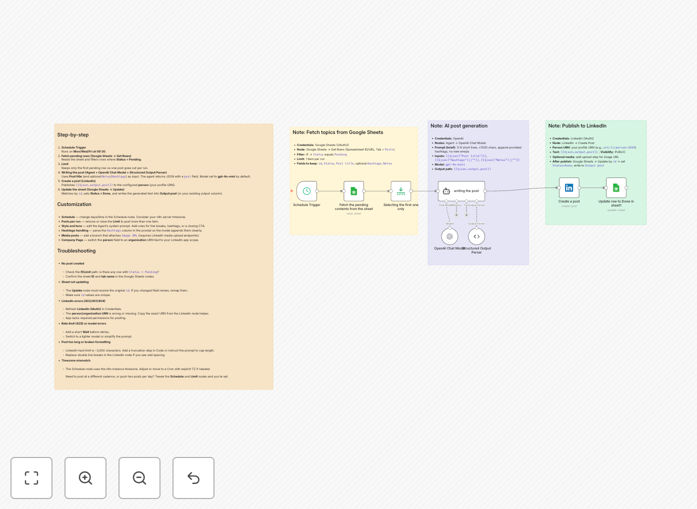Image resolution: width=697 pixels, height=509 pixels.
Task: Open the LinkedIn Create a post node
Action: pyautogui.click(x=569, y=188)
